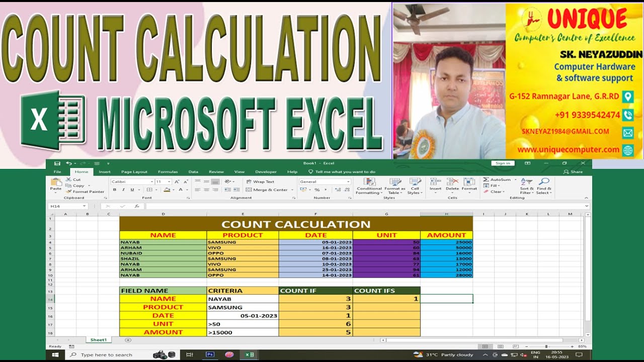Click the Undo arrow icon
644x362 pixels.
(x=68, y=163)
